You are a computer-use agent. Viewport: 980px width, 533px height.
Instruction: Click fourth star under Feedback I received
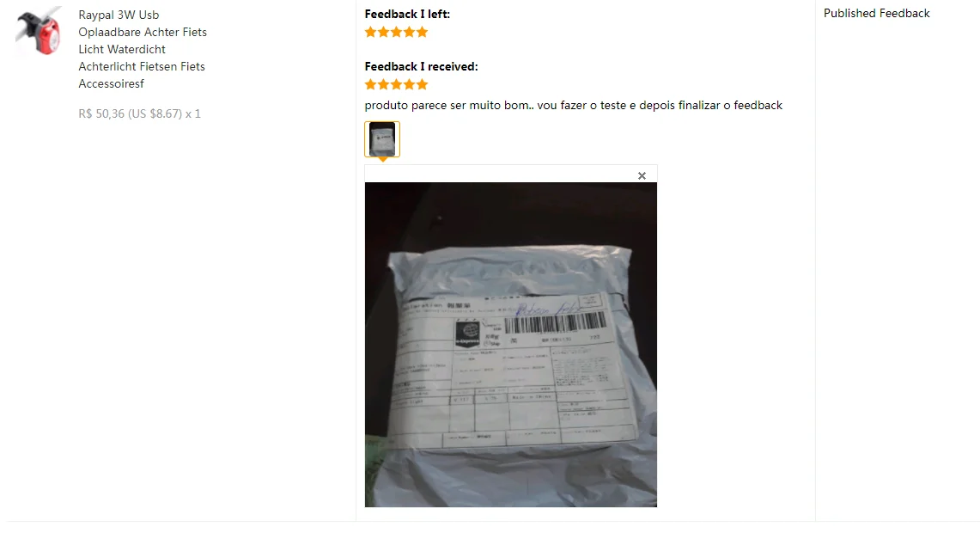click(x=410, y=84)
